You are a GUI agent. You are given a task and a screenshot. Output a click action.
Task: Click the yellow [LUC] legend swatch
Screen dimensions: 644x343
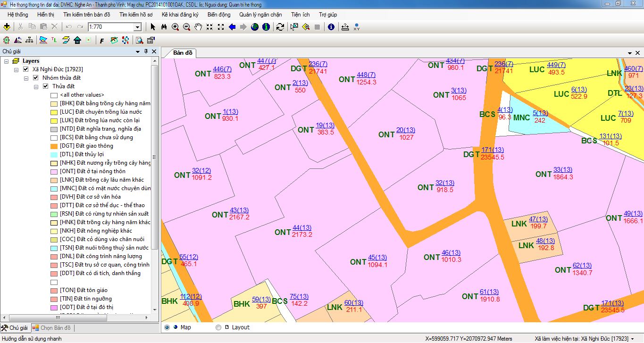click(54, 112)
